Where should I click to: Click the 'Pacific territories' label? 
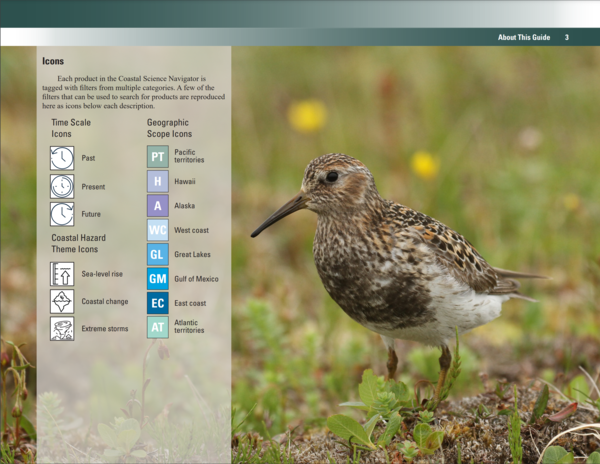coord(189,156)
